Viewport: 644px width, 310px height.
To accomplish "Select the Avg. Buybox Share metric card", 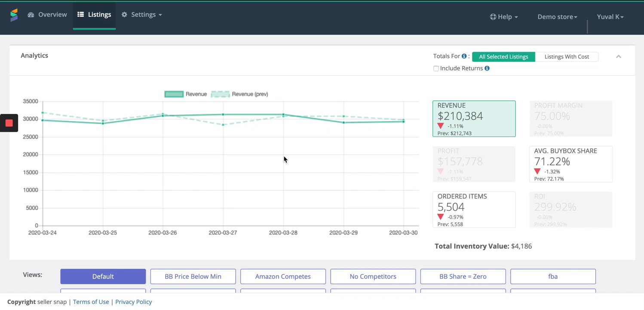I will click(570, 164).
